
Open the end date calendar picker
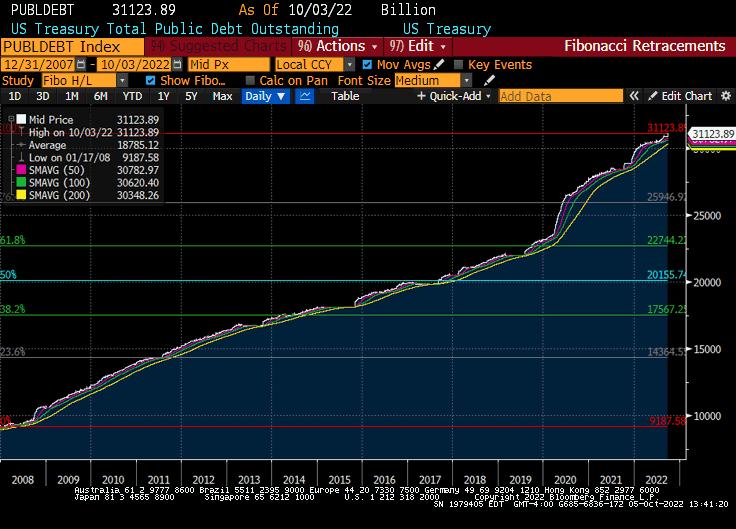coord(177,64)
